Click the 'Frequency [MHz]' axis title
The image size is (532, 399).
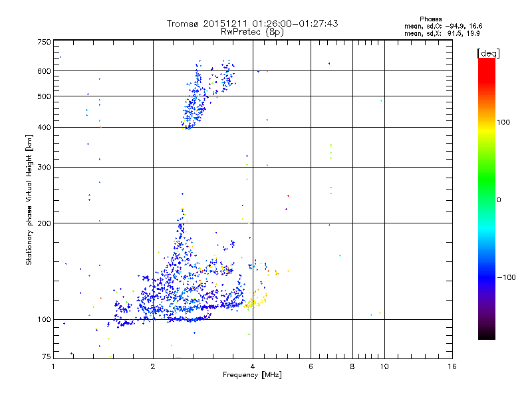pyautogui.click(x=252, y=375)
